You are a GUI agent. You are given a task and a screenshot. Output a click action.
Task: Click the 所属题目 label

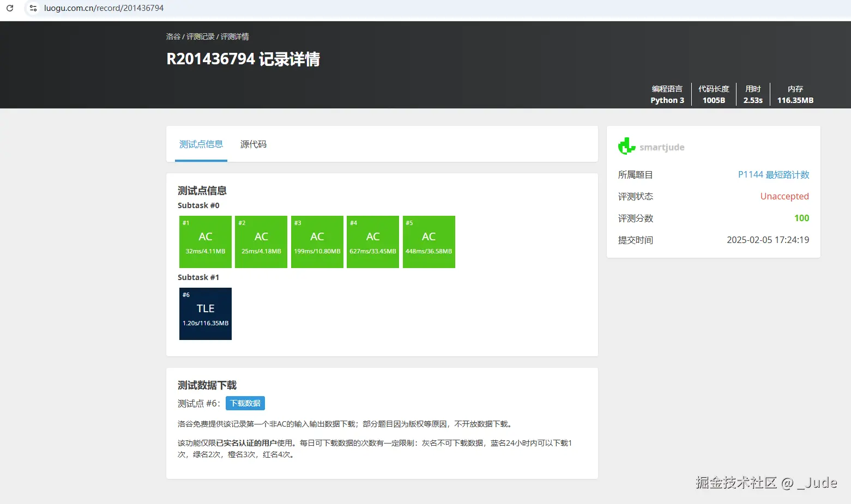tap(636, 174)
